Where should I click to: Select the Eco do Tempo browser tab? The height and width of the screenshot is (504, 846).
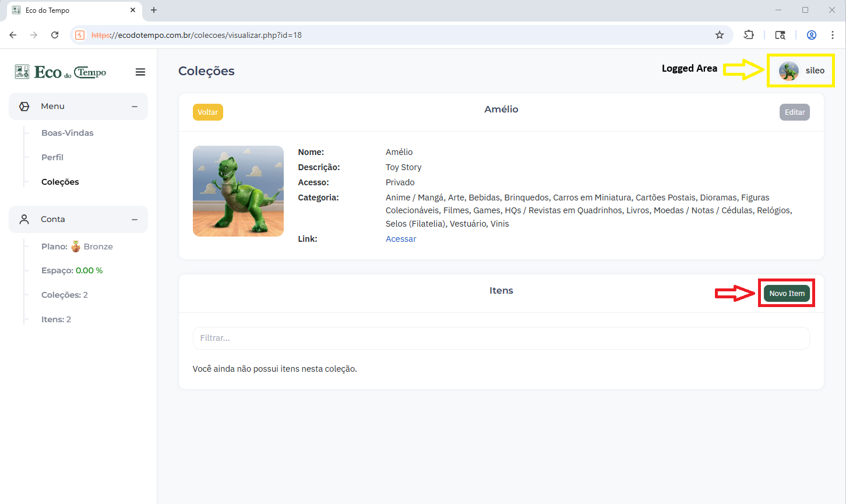click(x=74, y=10)
